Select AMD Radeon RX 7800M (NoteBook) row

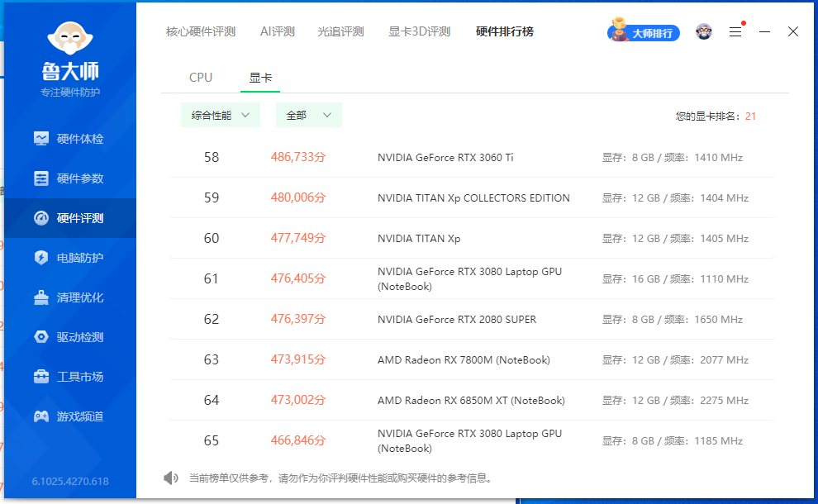[472, 359]
